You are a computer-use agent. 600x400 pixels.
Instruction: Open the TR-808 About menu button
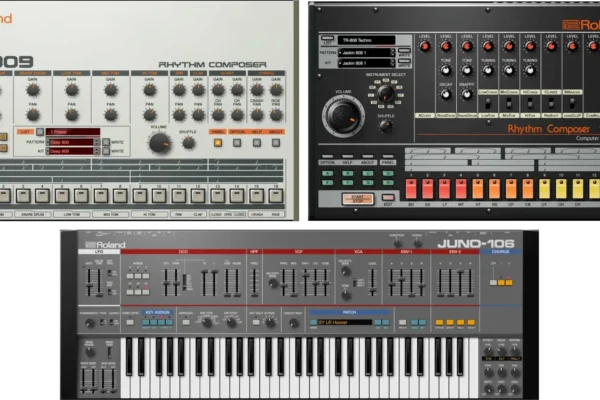point(367,157)
